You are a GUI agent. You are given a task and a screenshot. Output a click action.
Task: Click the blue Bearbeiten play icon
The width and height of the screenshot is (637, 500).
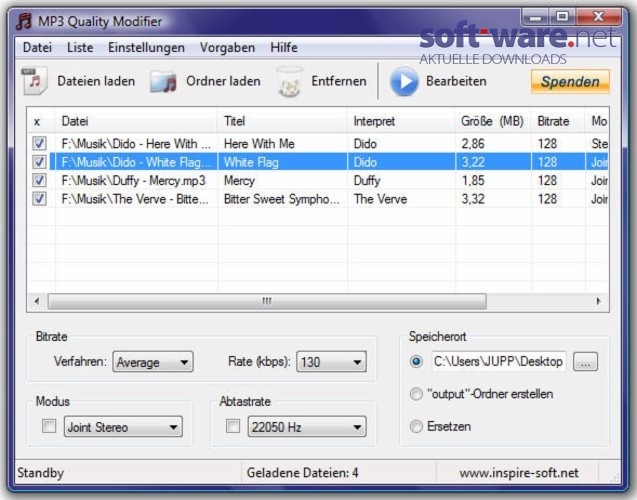coord(404,81)
